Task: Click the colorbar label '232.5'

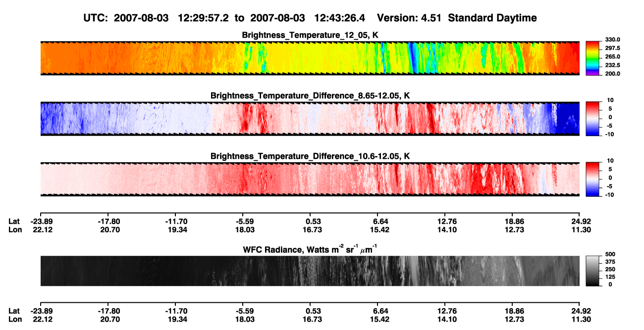Action: click(x=612, y=65)
